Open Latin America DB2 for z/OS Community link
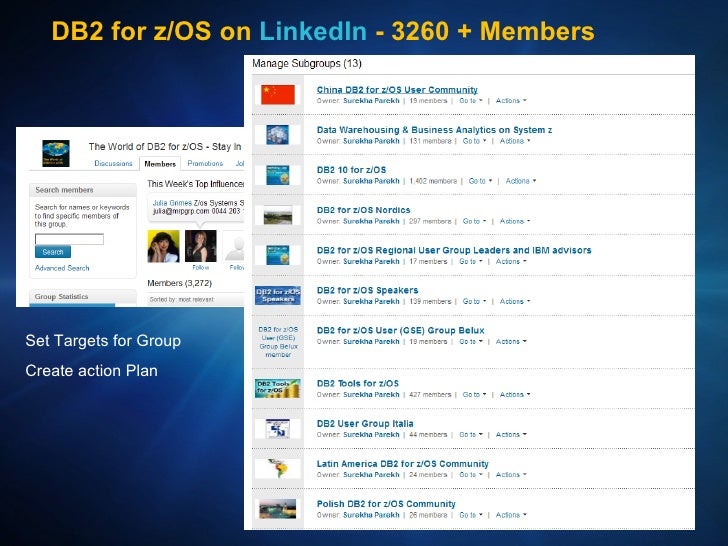 (x=403, y=464)
